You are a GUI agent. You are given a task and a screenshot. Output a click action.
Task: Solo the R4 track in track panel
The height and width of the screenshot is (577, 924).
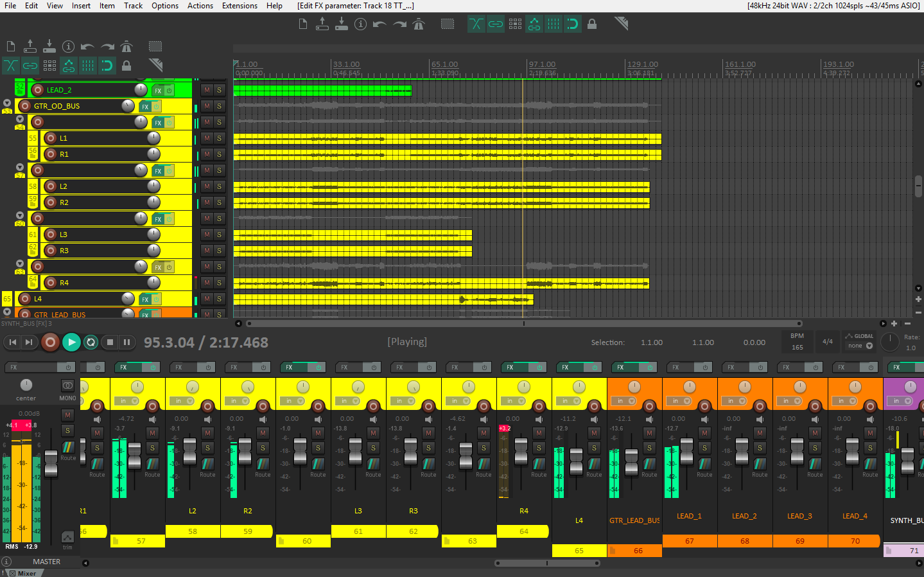coord(220,283)
